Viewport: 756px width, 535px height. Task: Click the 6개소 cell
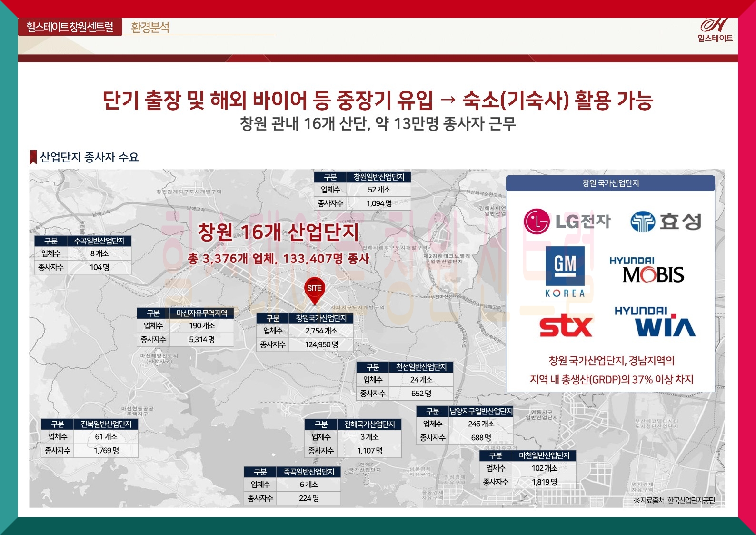click(309, 485)
